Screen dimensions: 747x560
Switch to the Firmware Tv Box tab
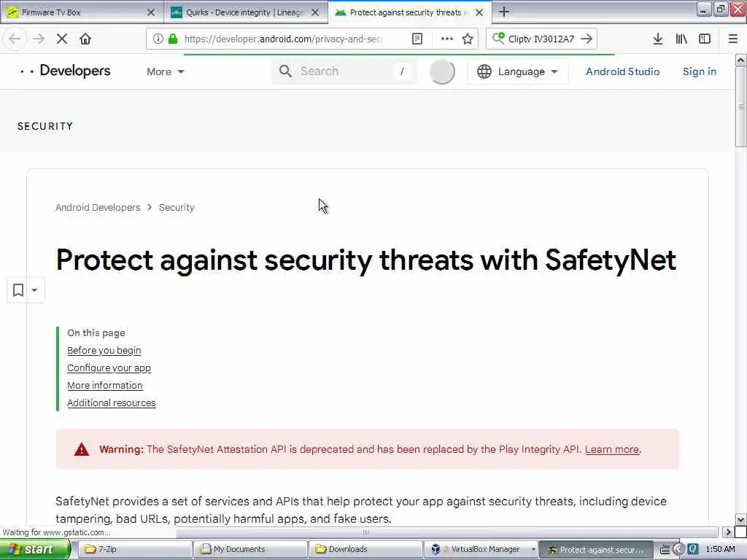(x=82, y=12)
